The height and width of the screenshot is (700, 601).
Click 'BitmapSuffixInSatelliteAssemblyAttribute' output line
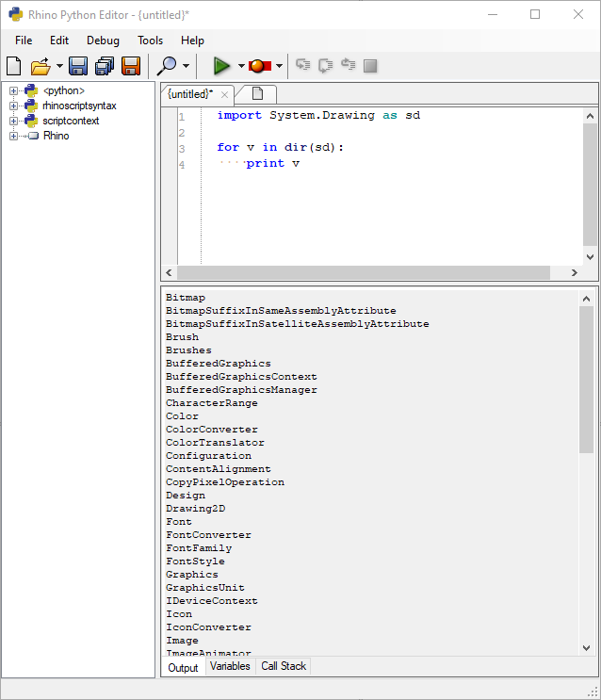pyautogui.click(x=298, y=324)
